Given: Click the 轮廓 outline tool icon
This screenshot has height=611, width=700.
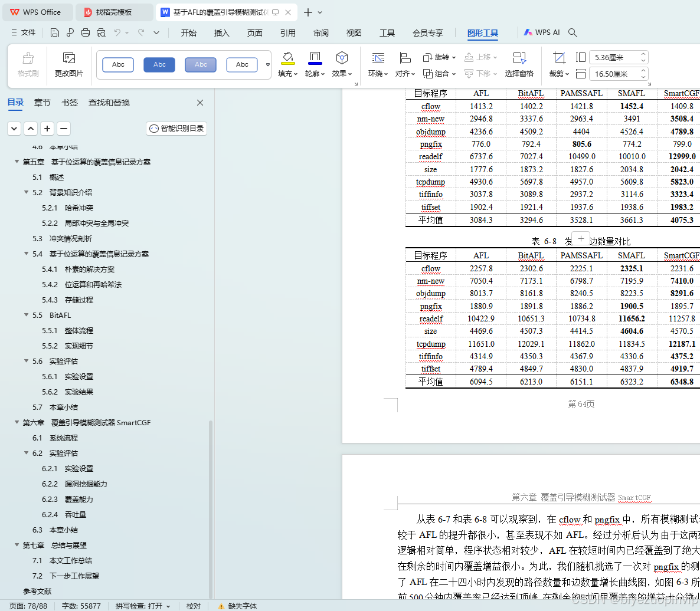Looking at the screenshot, I should [315, 59].
